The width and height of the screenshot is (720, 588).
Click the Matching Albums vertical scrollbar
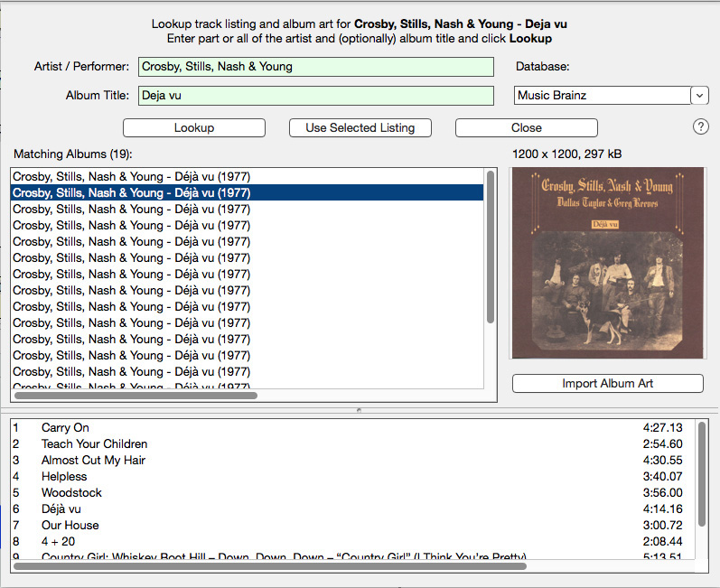[x=491, y=246]
